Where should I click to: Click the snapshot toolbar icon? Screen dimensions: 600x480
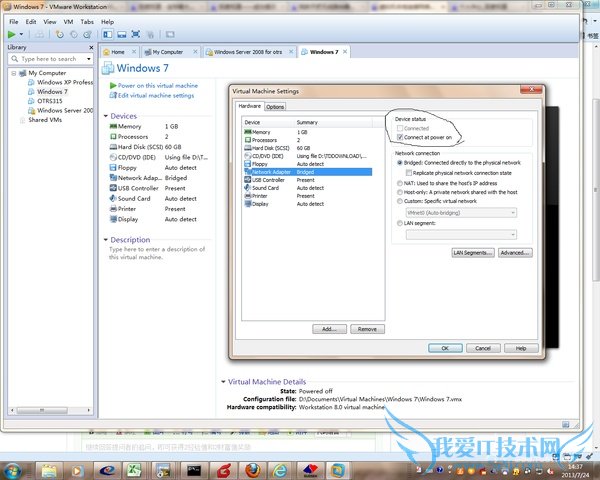[x=60, y=34]
